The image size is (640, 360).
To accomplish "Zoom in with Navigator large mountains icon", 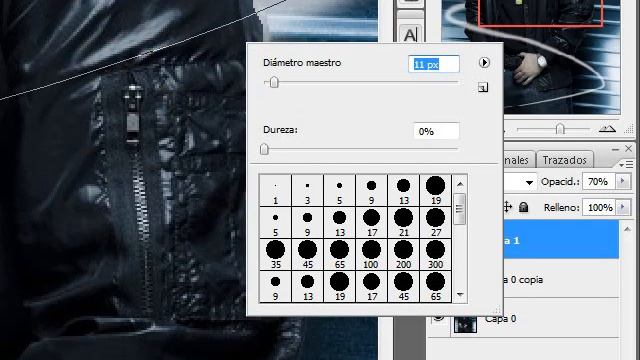I will 607,129.
